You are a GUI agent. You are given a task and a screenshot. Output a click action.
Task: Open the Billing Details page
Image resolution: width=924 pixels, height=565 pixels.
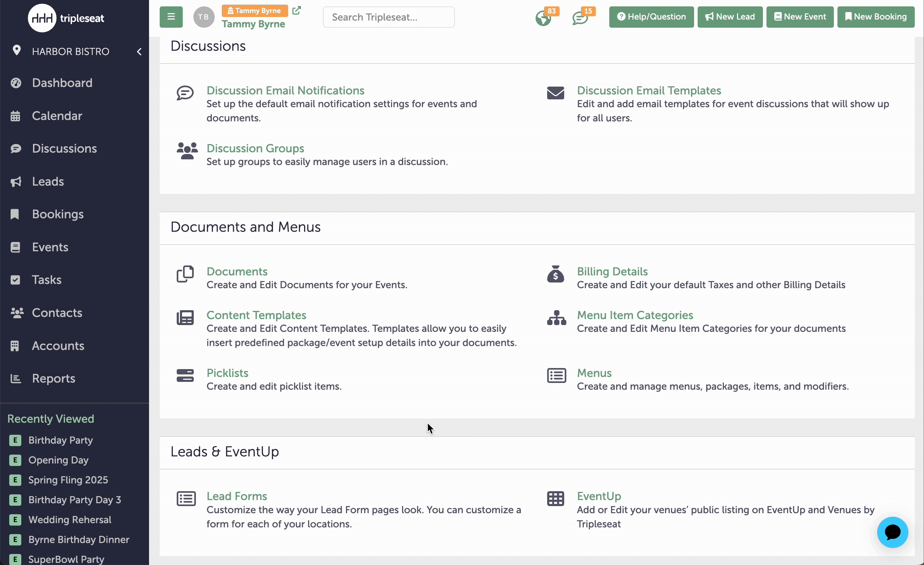[612, 271]
